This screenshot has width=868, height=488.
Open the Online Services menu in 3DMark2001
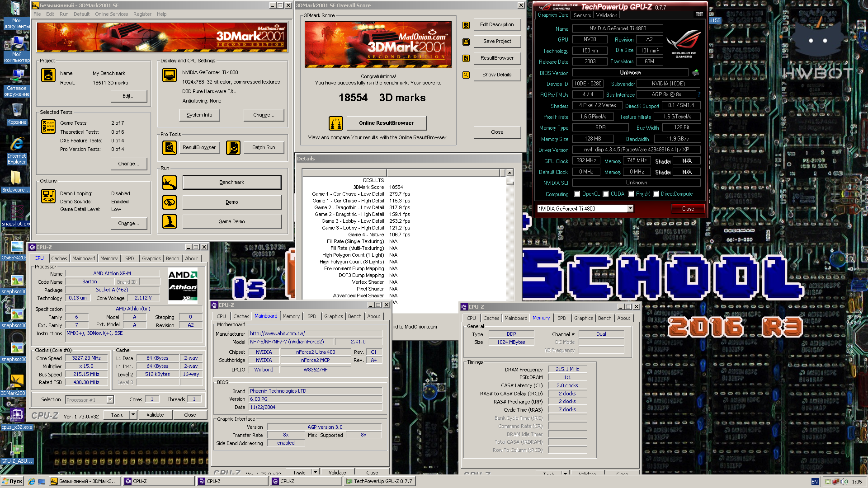(x=111, y=14)
